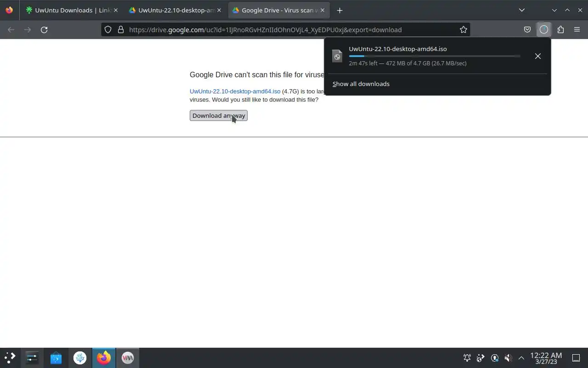Image resolution: width=588 pixels, height=368 pixels.
Task: Open the Extensions puzzle icon
Action: (560, 29)
